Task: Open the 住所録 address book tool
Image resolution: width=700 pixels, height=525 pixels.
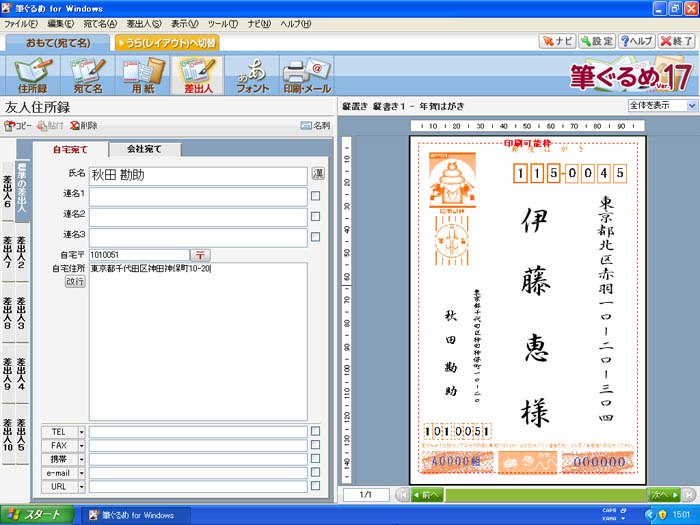Action: tap(32, 76)
